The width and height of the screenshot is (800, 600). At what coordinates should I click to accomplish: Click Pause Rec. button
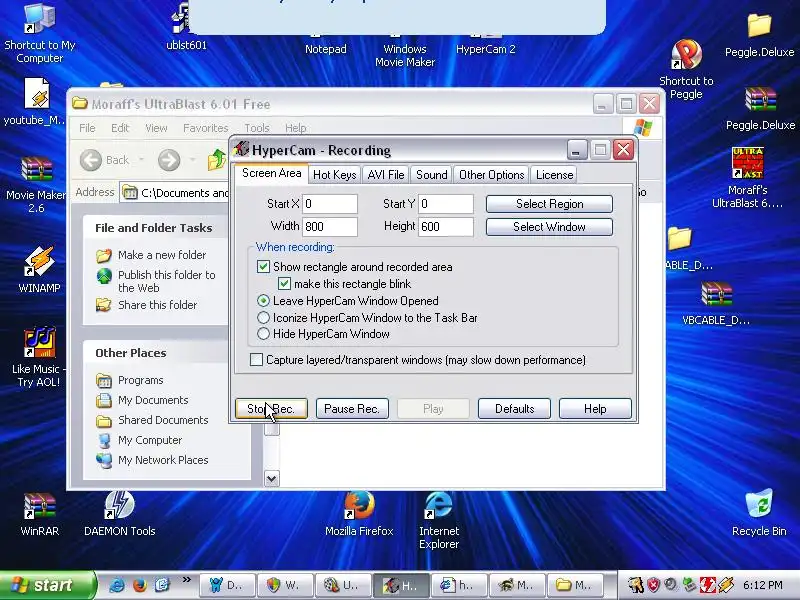click(352, 409)
